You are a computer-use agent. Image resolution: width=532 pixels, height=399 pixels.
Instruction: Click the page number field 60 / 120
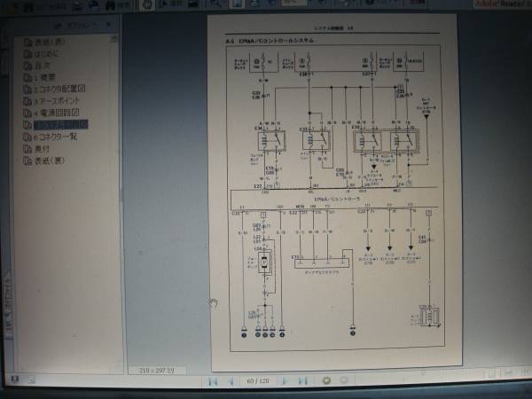point(258,381)
